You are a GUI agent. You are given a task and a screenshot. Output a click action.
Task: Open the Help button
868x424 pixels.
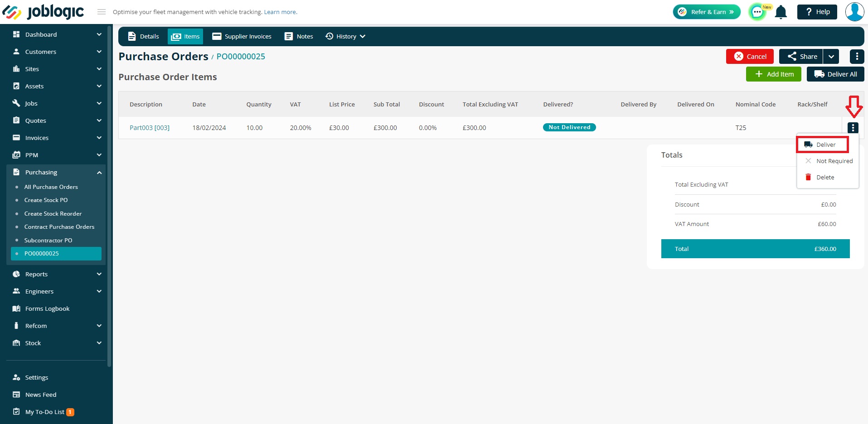[817, 12]
